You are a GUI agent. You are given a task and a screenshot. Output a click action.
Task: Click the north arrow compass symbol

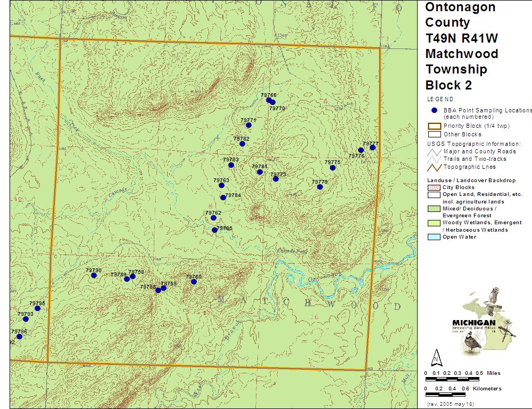436,356
